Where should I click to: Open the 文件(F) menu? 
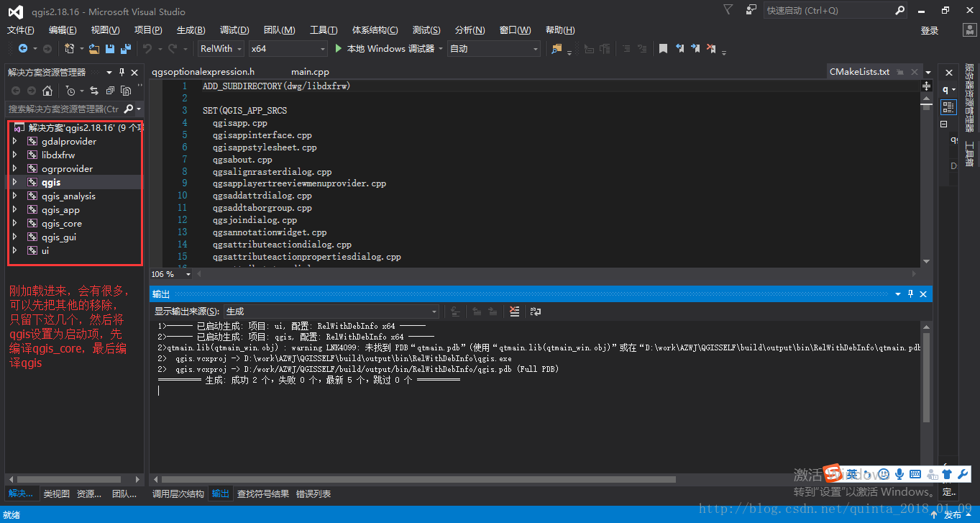21,30
